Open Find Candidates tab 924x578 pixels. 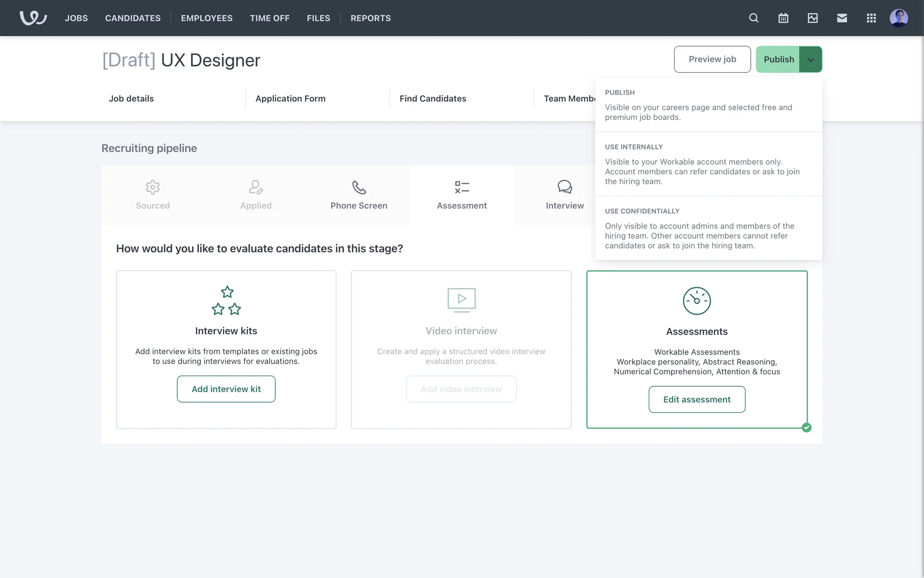[x=433, y=98]
